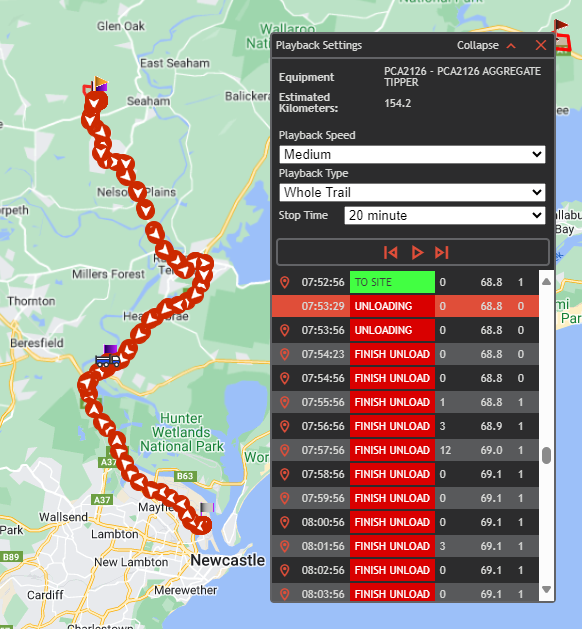This screenshot has width=582, height=629.
Task: Click location pin for 08:03:56 row
Action: [x=284, y=594]
